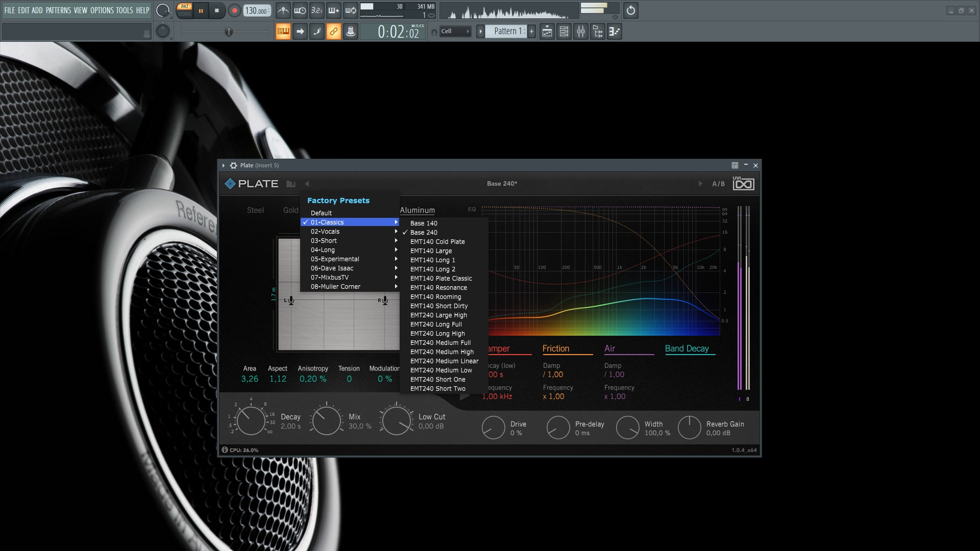The height and width of the screenshot is (551, 980).
Task: Open the Cell snap dropdown
Action: [x=455, y=32]
